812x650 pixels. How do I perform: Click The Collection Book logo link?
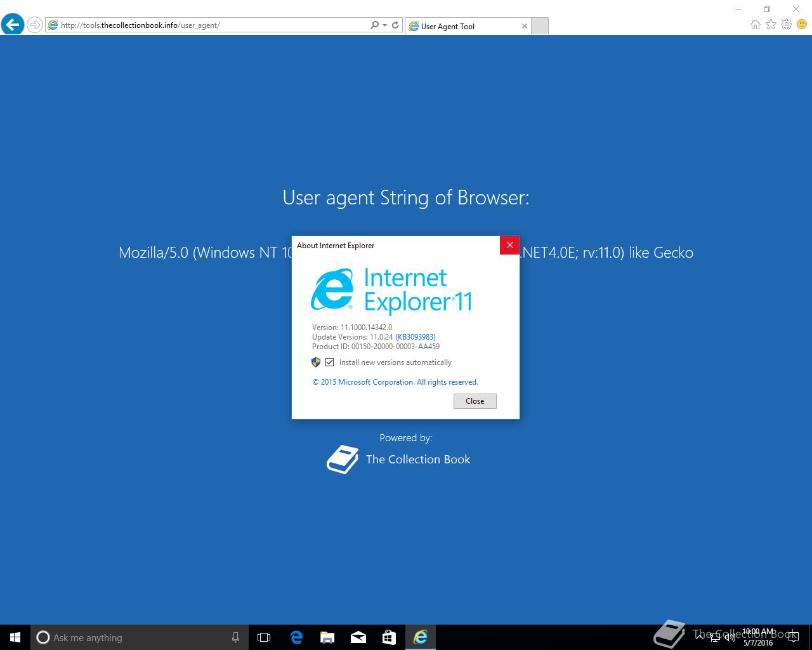(x=398, y=459)
